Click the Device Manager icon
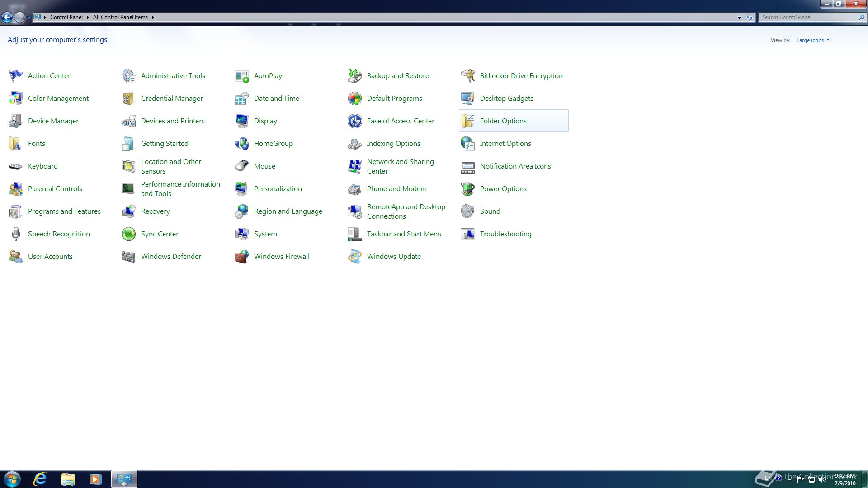Screen dimensions: 868x488 pyautogui.click(x=15, y=121)
